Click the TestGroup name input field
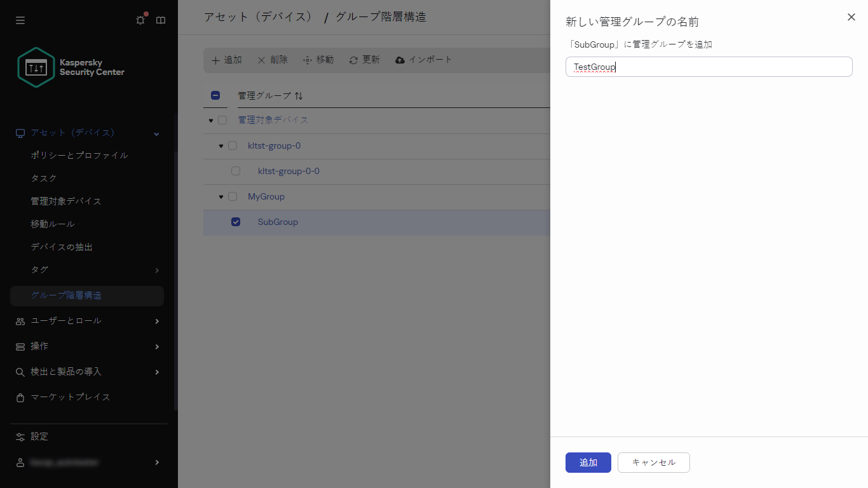The width and height of the screenshot is (868, 488). coord(708,67)
